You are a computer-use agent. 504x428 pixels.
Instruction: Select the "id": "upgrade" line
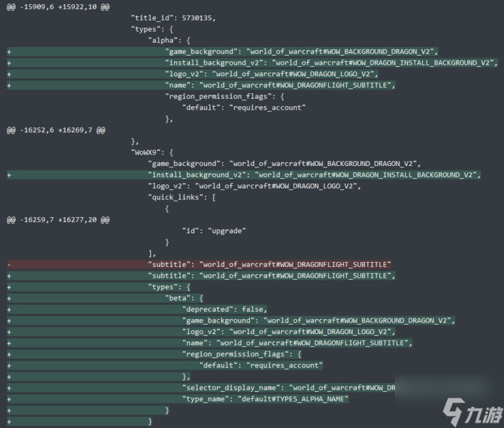(x=214, y=231)
